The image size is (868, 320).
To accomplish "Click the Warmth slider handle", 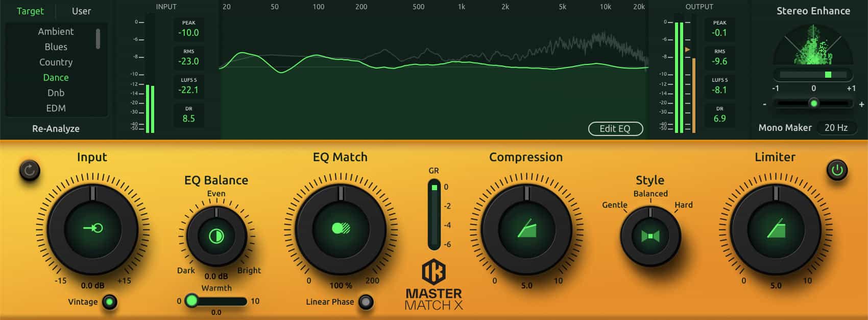I will 191,301.
